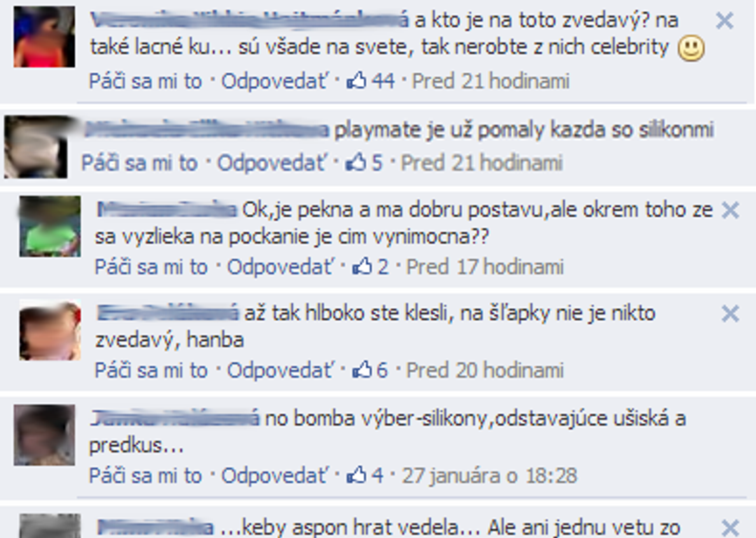Open the '27 januára o 18:28' timestamp
Viewport: 756px width, 538px height.
click(489, 476)
